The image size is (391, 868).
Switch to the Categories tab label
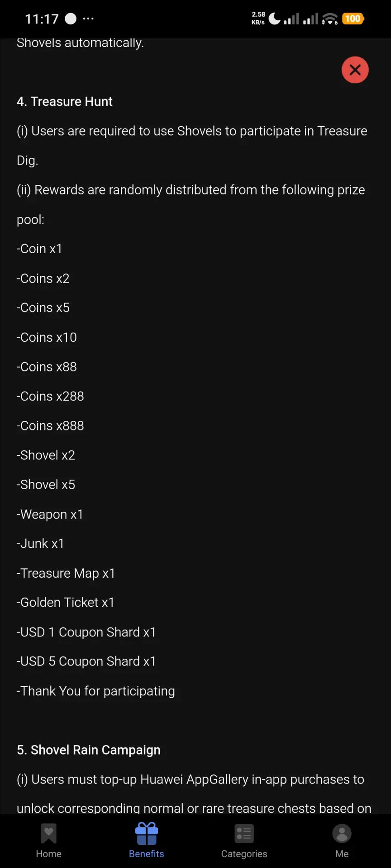244,854
